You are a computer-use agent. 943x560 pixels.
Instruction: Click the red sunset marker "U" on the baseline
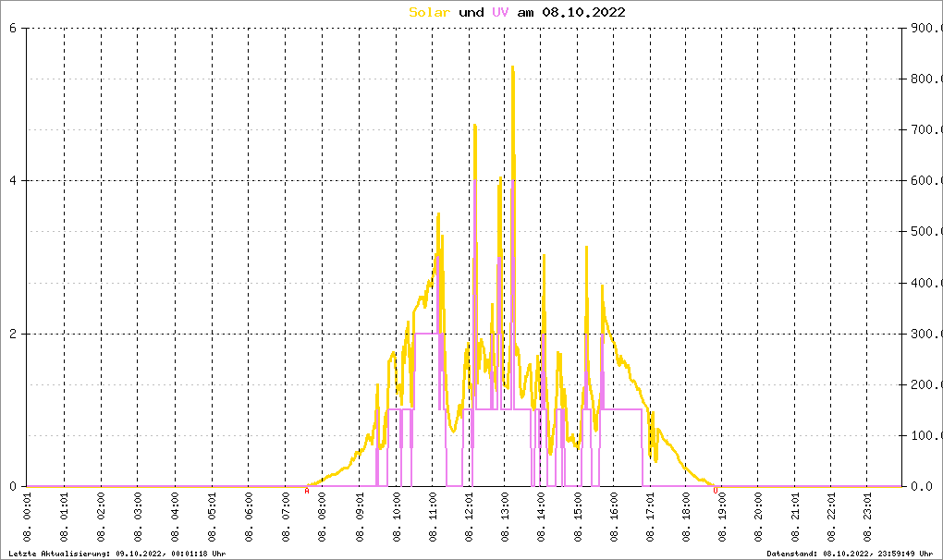(715, 491)
